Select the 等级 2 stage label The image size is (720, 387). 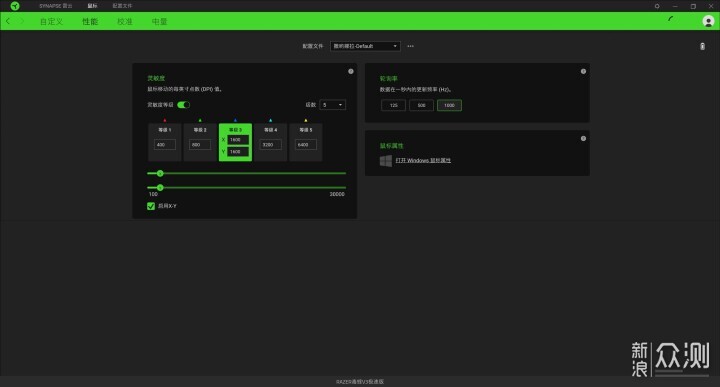200,130
